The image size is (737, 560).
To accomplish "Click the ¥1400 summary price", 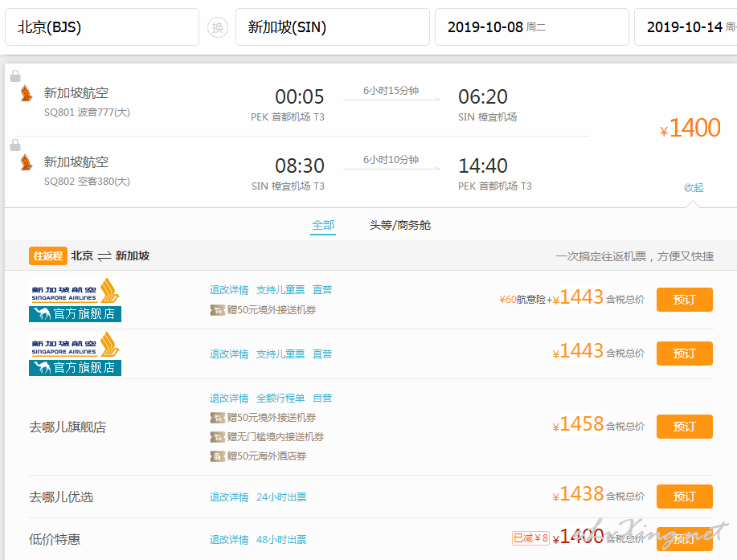I will tap(690, 128).
